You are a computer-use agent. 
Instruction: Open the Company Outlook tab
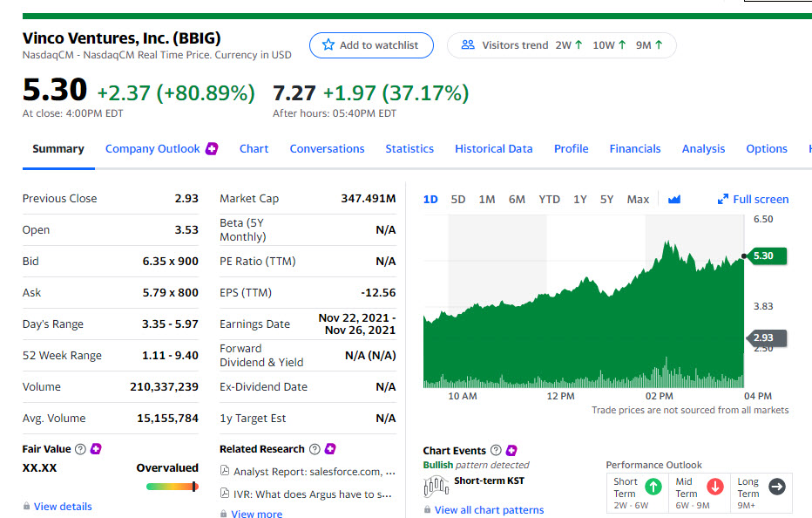point(152,149)
